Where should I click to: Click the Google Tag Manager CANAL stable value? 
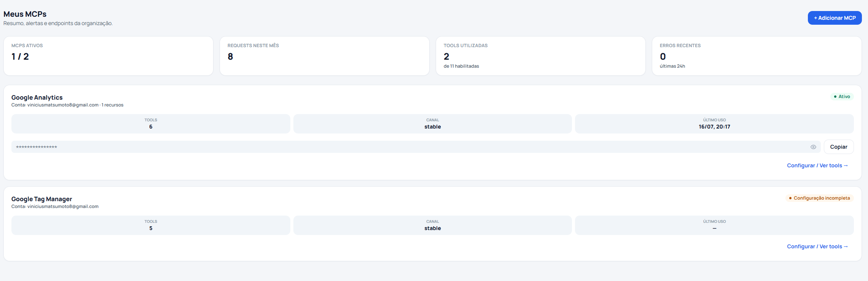click(x=433, y=228)
